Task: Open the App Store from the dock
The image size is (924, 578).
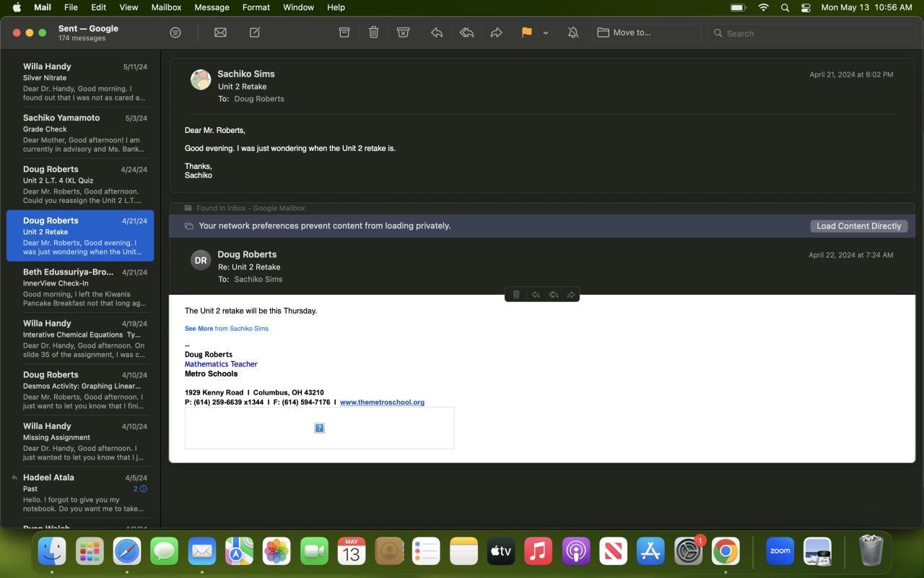Action: (650, 551)
